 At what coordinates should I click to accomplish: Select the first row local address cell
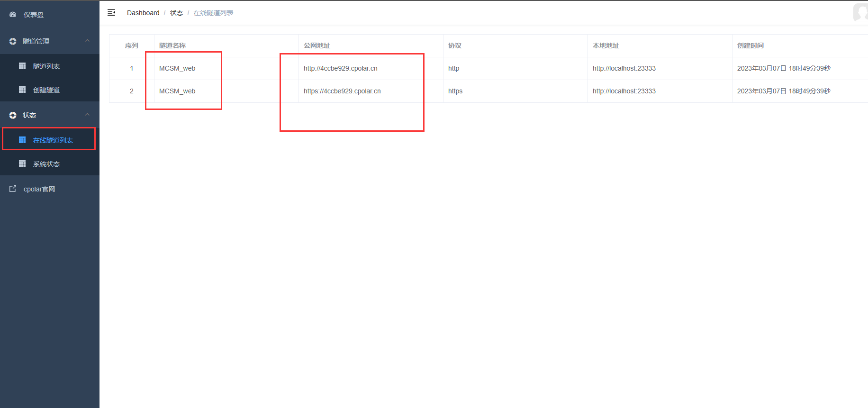[624, 68]
